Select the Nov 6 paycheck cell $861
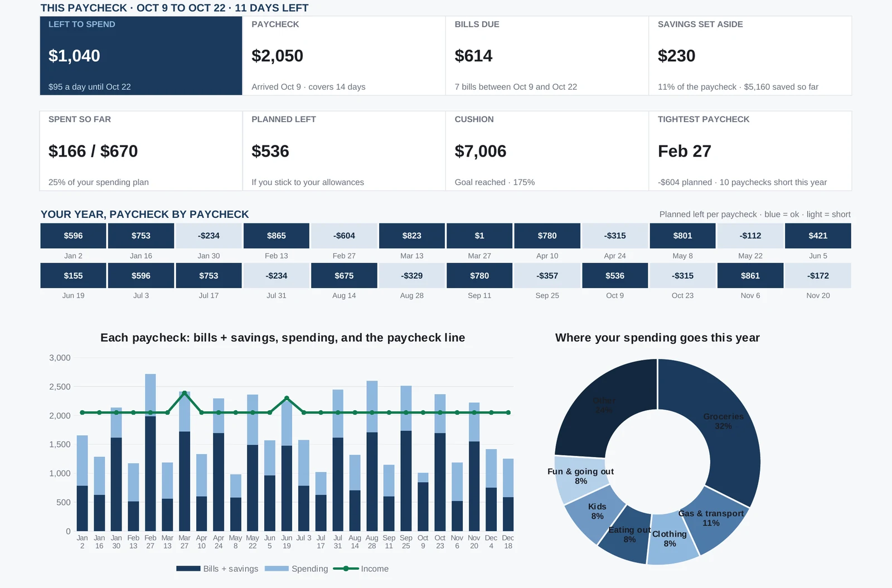The image size is (892, 588). click(750, 276)
